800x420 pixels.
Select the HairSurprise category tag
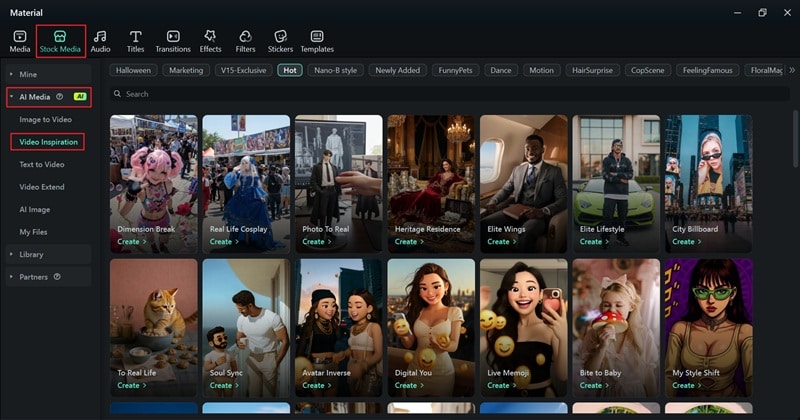tap(592, 70)
